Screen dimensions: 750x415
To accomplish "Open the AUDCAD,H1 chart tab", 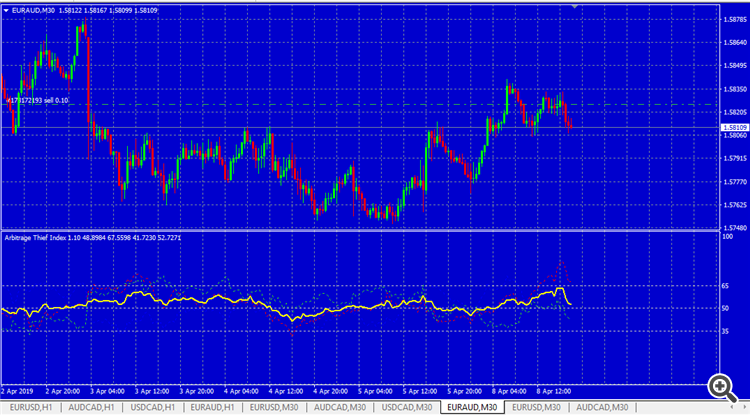I will pos(91,407).
